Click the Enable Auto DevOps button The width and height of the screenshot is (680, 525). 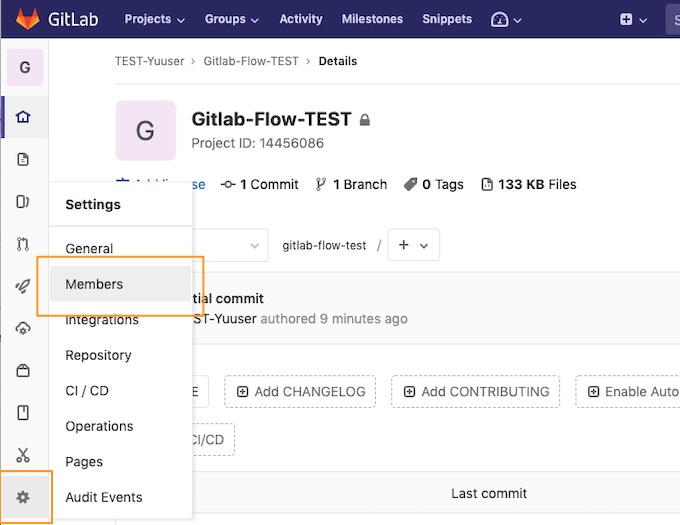tap(628, 391)
